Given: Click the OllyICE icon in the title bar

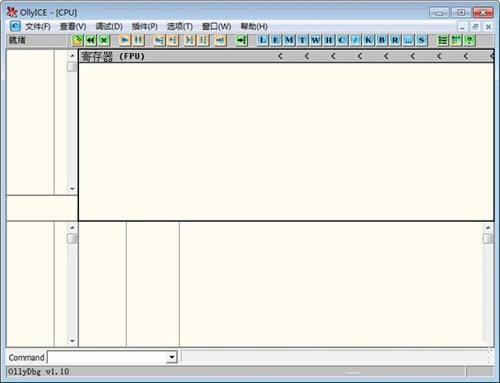Looking at the screenshot, I should point(12,12).
